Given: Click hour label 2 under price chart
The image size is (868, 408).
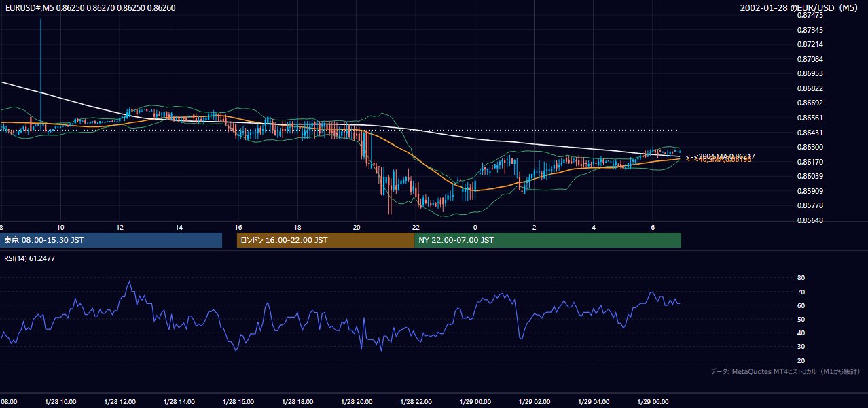Looking at the screenshot, I should point(535,227).
